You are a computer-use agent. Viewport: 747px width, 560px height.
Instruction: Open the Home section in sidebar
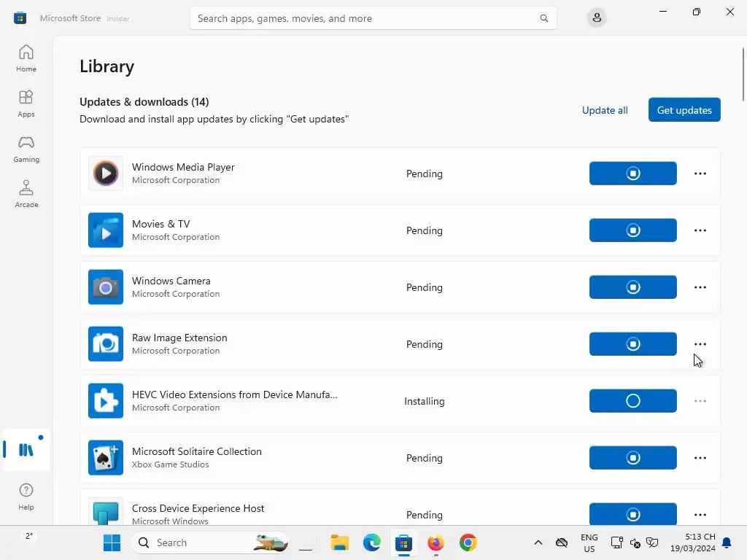26,58
